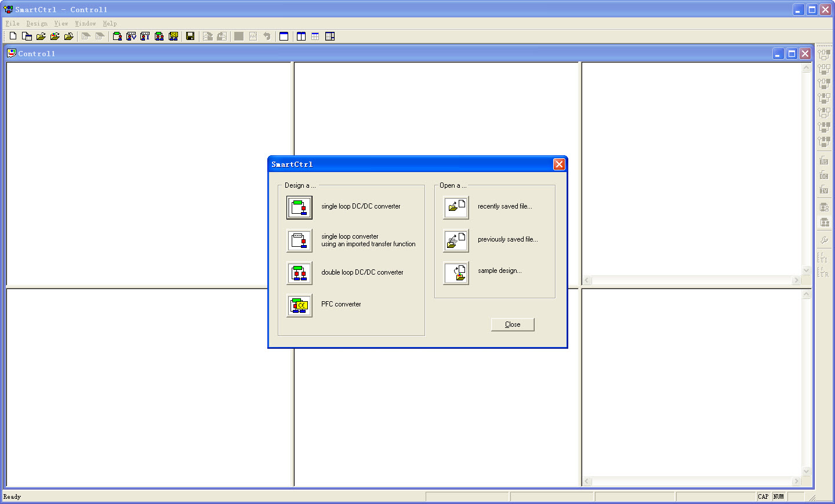
Task: Click left arrow of upper-right horizontal scrollbar
Action: coord(587,280)
